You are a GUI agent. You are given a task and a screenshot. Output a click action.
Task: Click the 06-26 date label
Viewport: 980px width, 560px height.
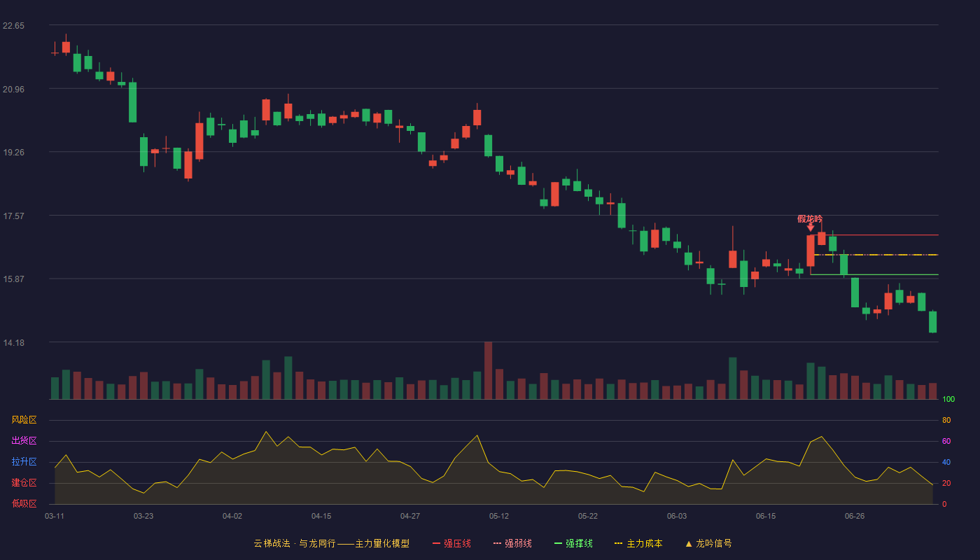(855, 516)
